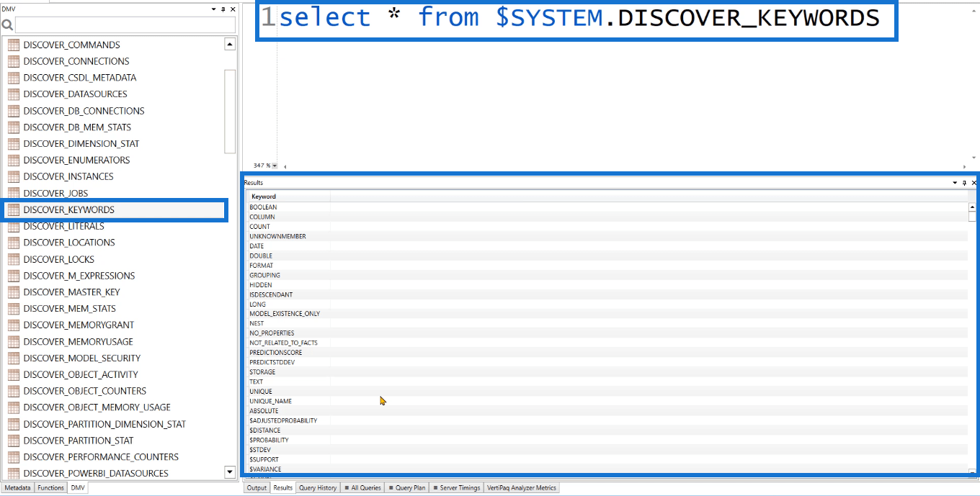Select DISCOVER_PARTITION_STAT entry
The height and width of the screenshot is (496, 980).
(79, 441)
